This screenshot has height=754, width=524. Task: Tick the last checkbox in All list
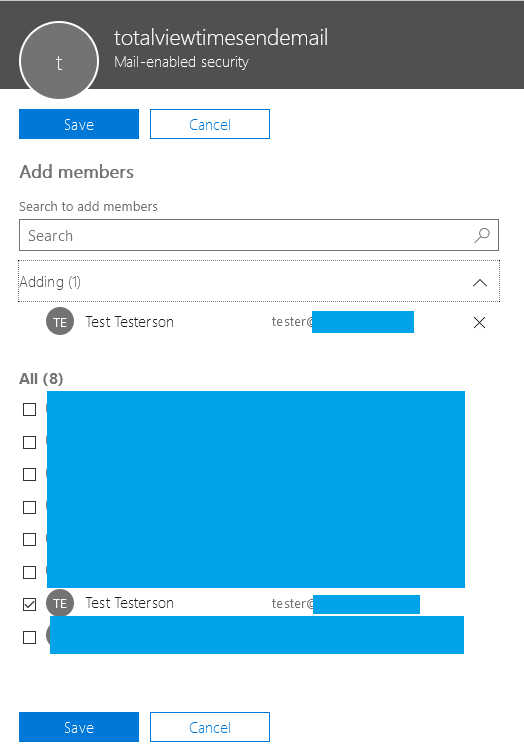(29, 637)
